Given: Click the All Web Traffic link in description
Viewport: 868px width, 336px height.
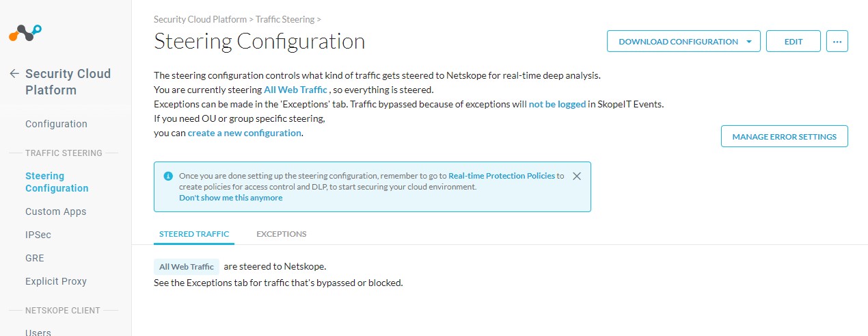Looking at the screenshot, I should click(295, 90).
